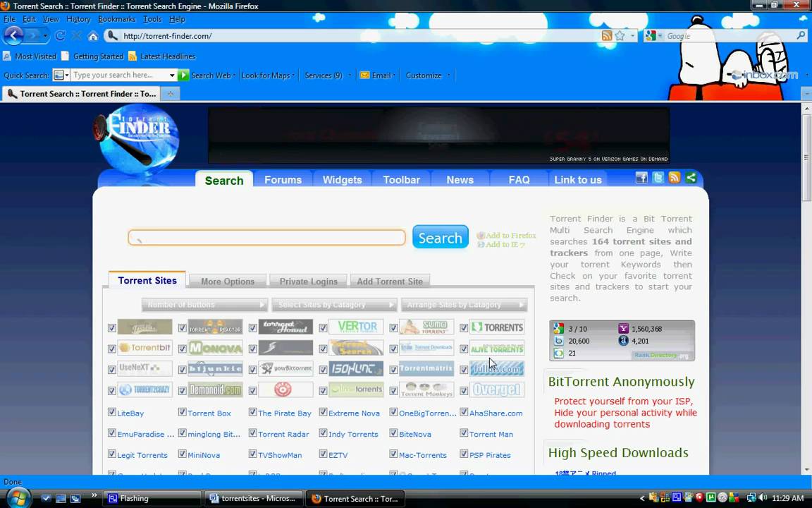Screen dimensions: 812x508
Task: Open the Tools menu
Action: pyautogui.click(x=152, y=19)
